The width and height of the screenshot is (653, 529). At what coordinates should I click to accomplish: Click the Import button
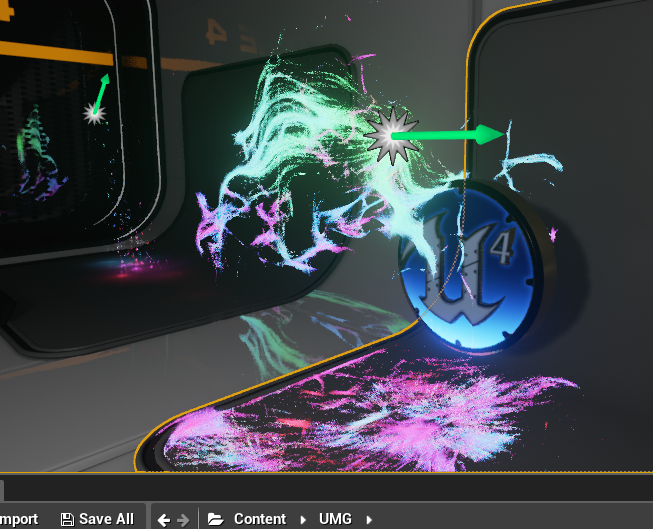coord(18,519)
